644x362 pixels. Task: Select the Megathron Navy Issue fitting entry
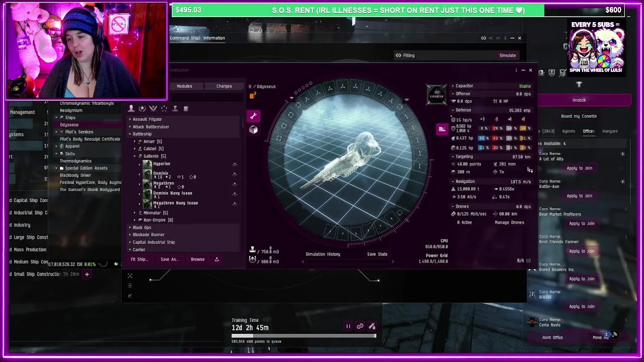(x=175, y=203)
